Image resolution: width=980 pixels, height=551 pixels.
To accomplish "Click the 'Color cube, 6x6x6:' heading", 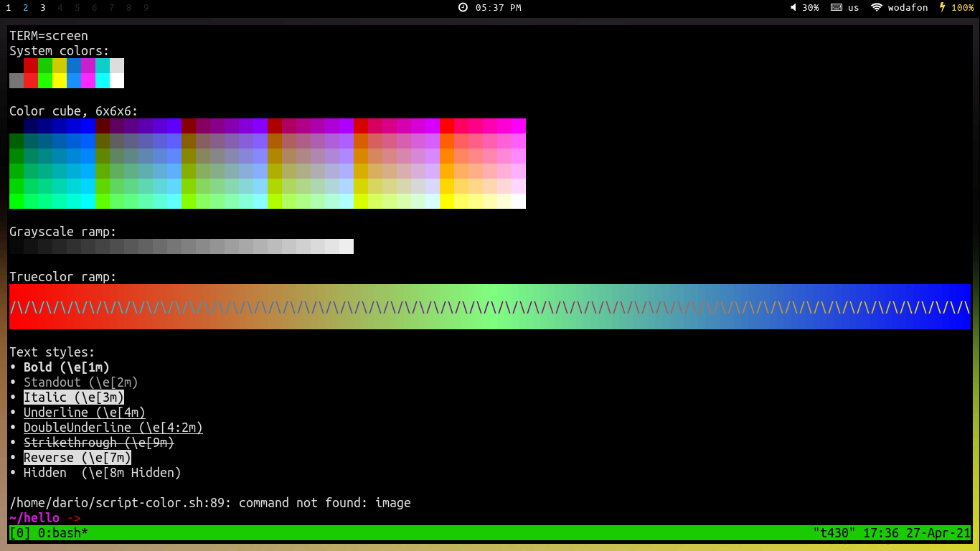I will 74,111.
